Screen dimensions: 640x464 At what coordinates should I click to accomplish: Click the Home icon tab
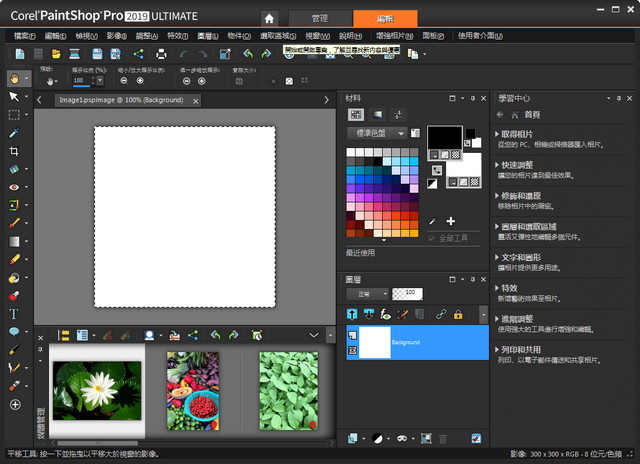point(268,18)
